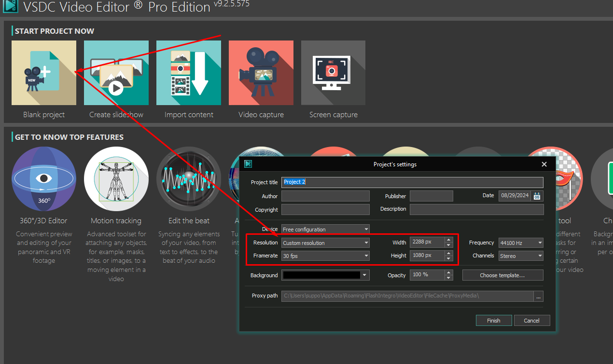Click the Video capture label
This screenshot has width=613, height=364.
261,115
